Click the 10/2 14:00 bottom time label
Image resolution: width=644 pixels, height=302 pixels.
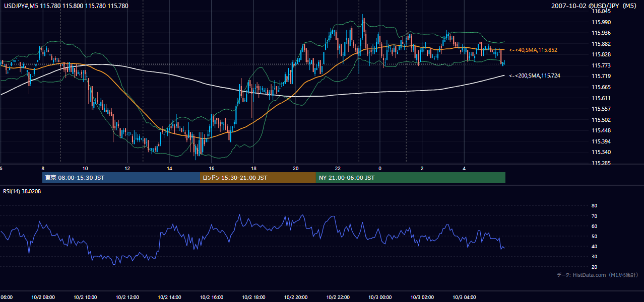click(x=169, y=297)
